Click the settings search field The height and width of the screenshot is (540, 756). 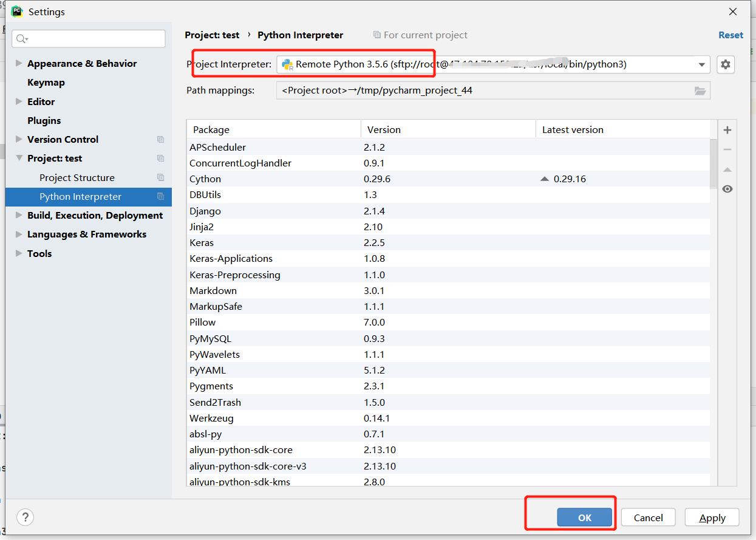[x=89, y=39]
